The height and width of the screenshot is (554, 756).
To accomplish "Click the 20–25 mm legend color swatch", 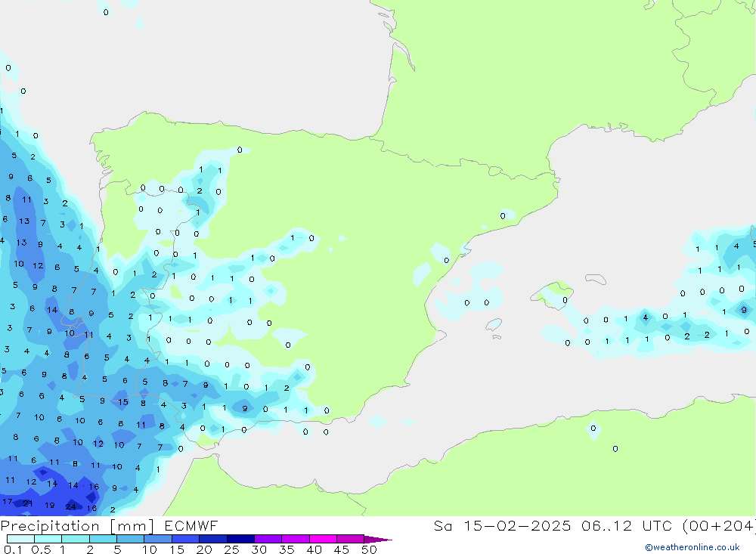I will [x=213, y=539].
